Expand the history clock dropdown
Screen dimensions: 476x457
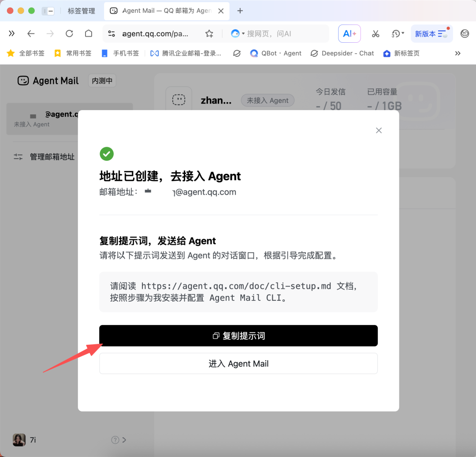tap(398, 33)
